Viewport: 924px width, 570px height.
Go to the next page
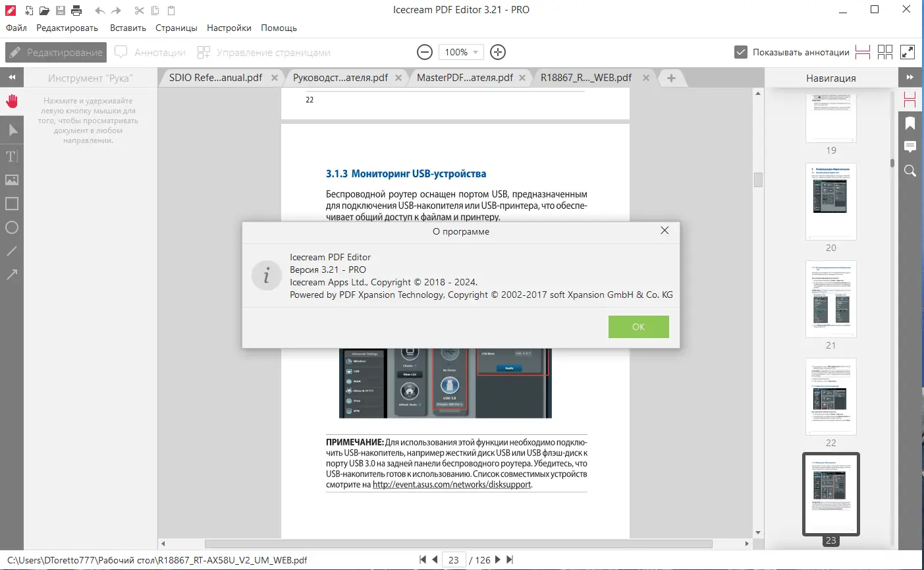pos(498,559)
